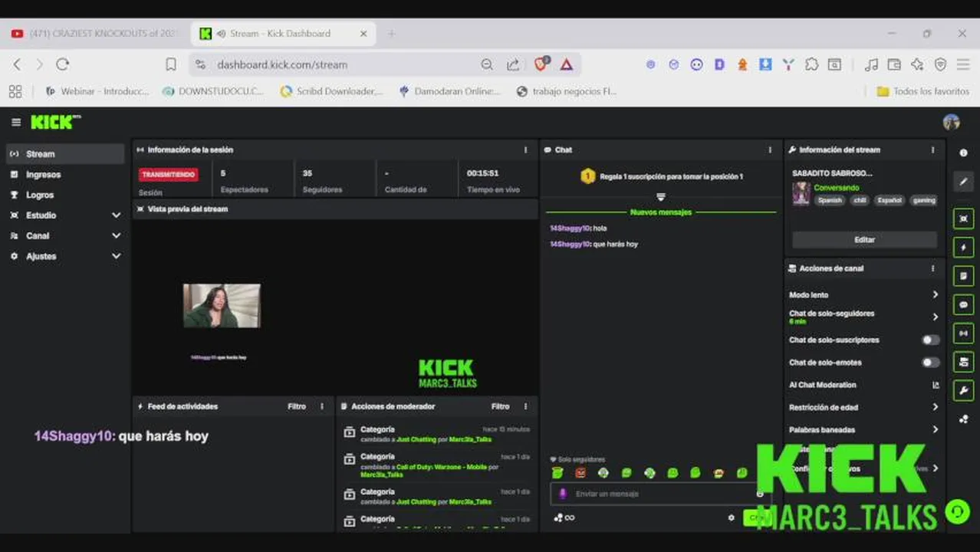This screenshot has width=980, height=552.
Task: Toggle the chat bubble widget icon in the right toolbar
Action: point(963,304)
